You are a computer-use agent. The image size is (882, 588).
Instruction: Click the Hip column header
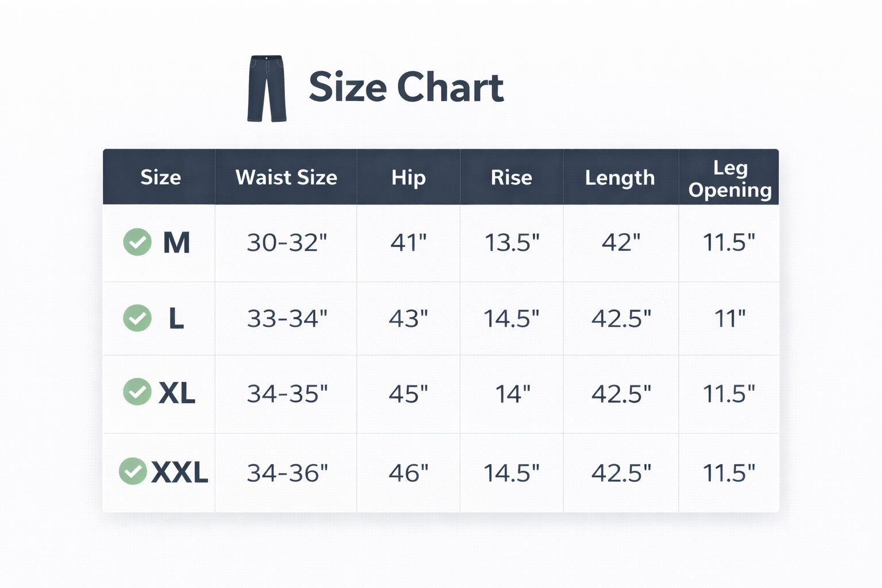[x=408, y=177]
